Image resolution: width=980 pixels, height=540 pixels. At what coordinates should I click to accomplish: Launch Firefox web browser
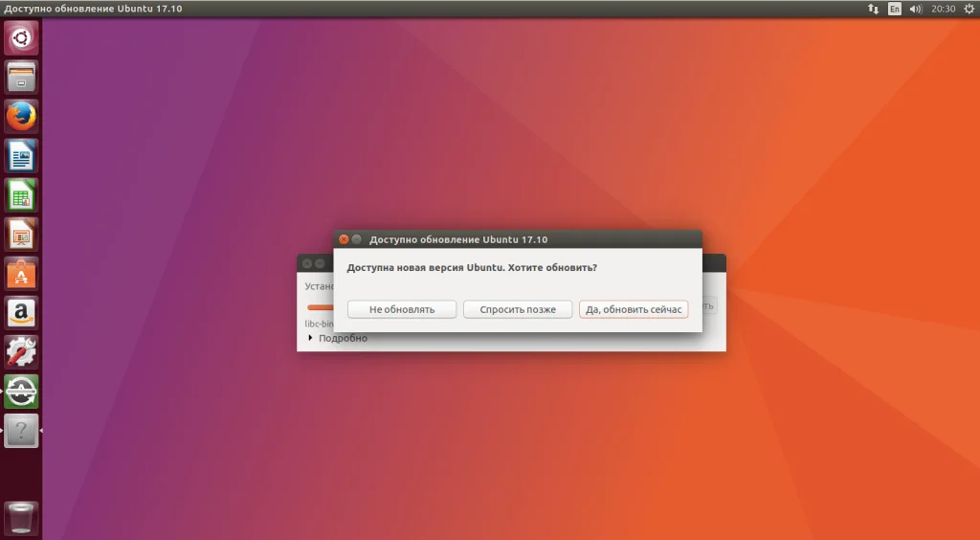[x=21, y=116]
